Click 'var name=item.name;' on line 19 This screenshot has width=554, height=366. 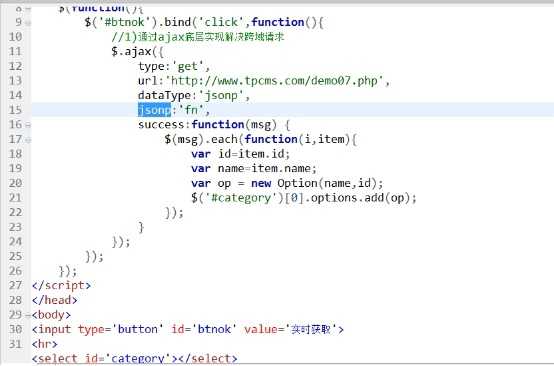[254, 169]
